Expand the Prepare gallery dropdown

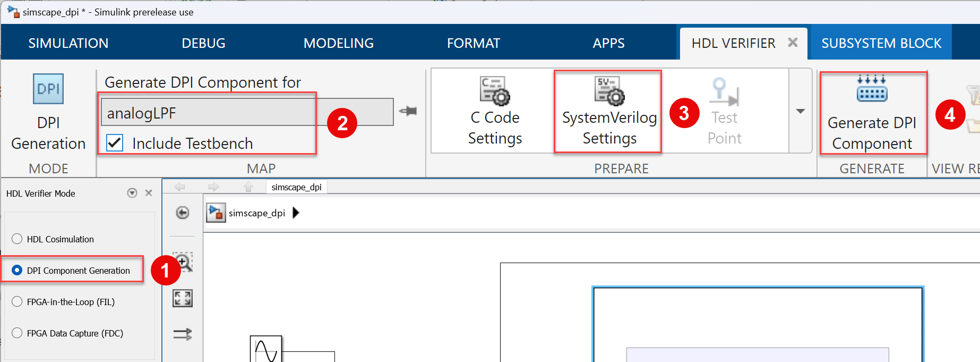(801, 111)
